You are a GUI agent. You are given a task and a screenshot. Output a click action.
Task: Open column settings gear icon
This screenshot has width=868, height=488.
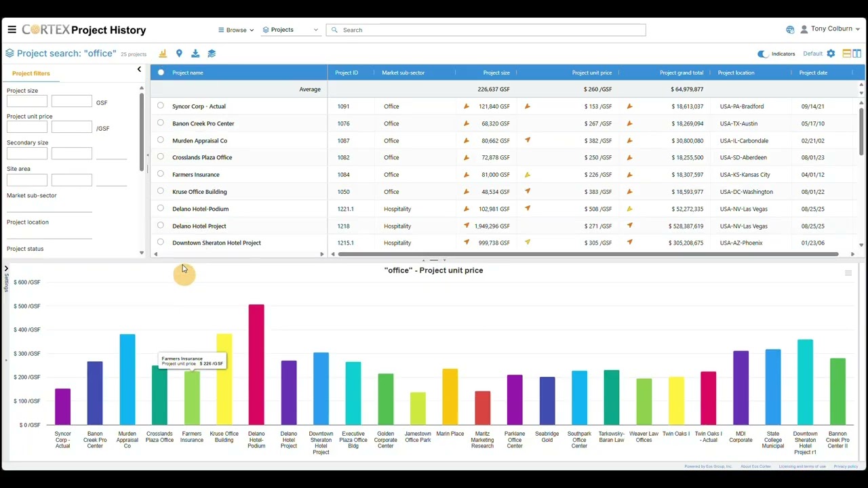tap(831, 54)
